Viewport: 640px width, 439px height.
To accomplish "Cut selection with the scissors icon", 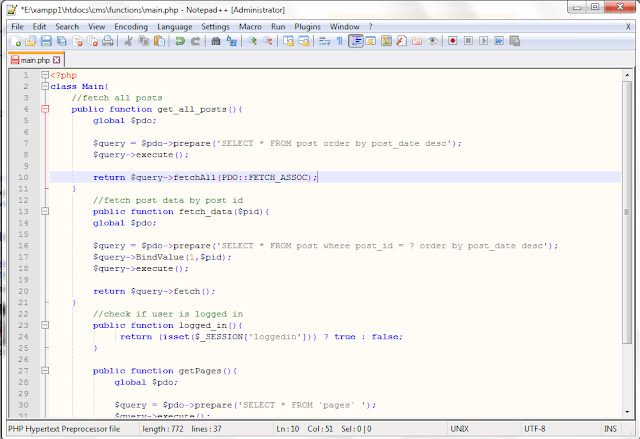I will pos(128,41).
